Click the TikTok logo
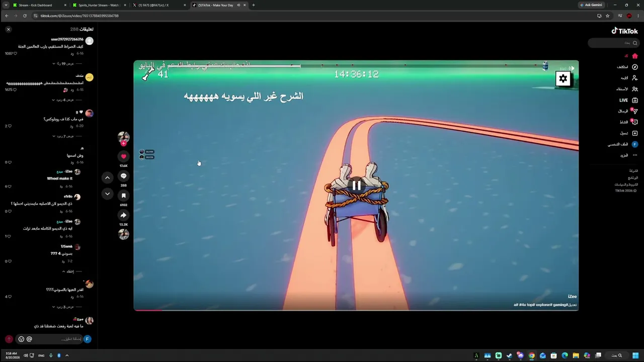The image size is (644, 362). coord(624,31)
